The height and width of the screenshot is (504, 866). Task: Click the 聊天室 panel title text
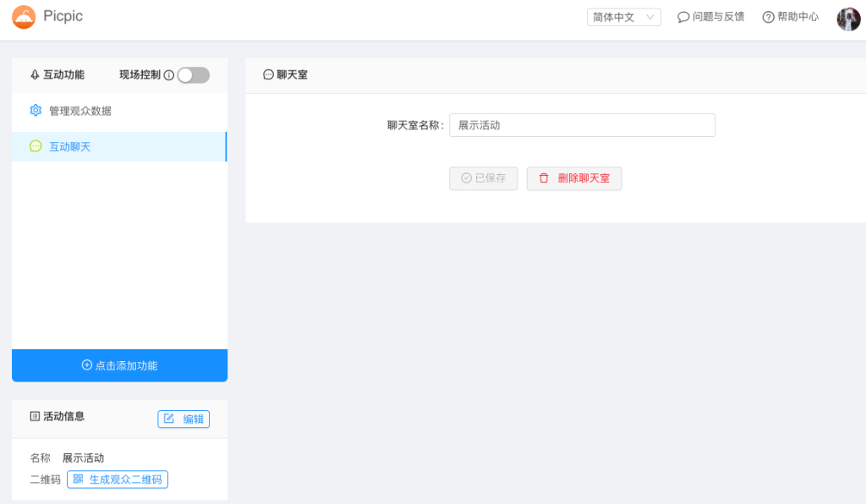pos(292,74)
